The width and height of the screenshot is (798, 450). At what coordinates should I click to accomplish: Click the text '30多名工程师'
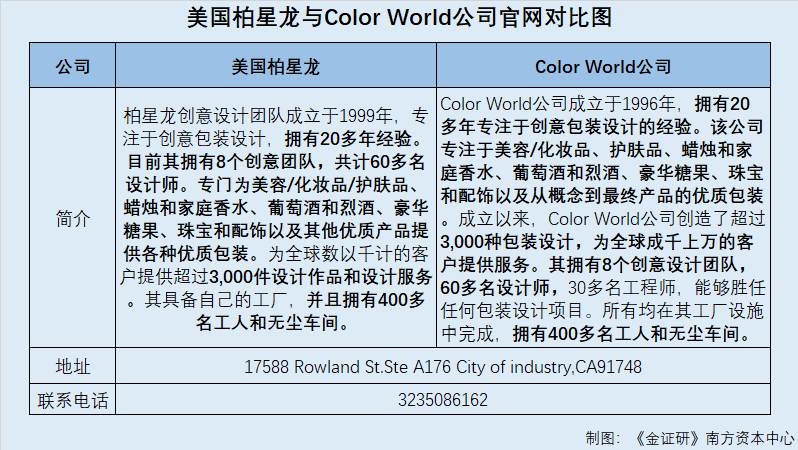(621, 288)
